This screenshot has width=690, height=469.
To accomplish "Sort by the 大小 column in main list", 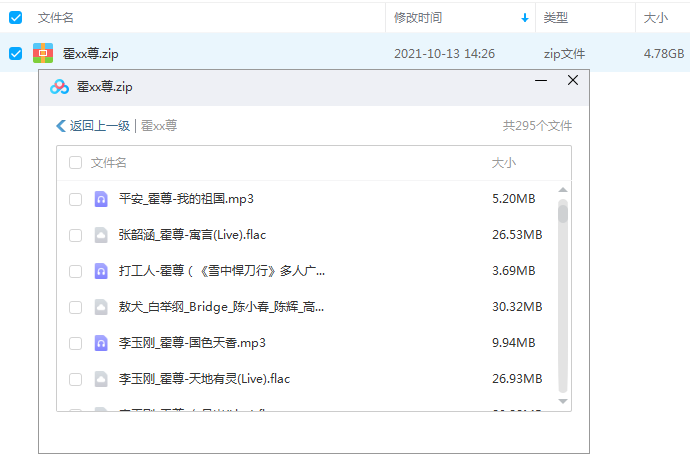I will 656,18.
